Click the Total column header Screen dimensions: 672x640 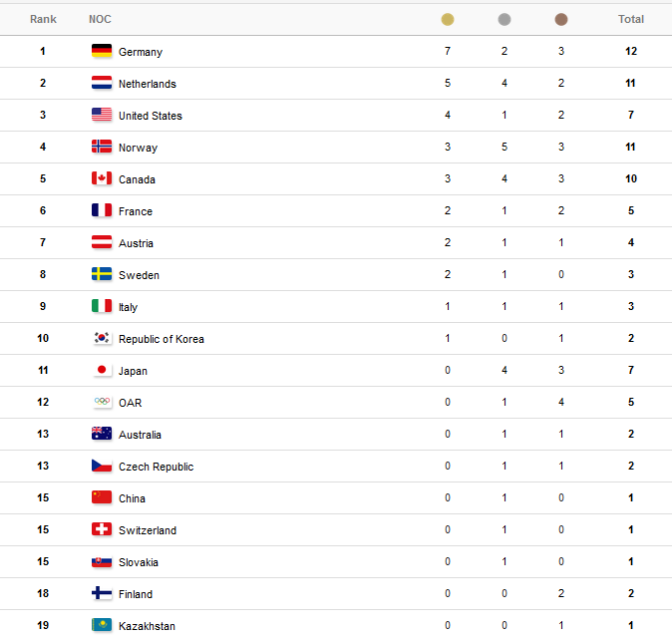point(631,19)
